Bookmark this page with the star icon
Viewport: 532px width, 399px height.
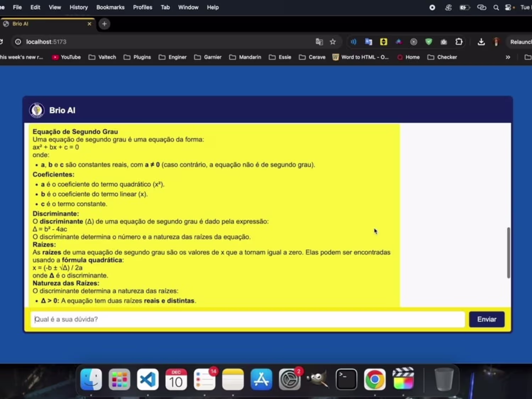[333, 42]
